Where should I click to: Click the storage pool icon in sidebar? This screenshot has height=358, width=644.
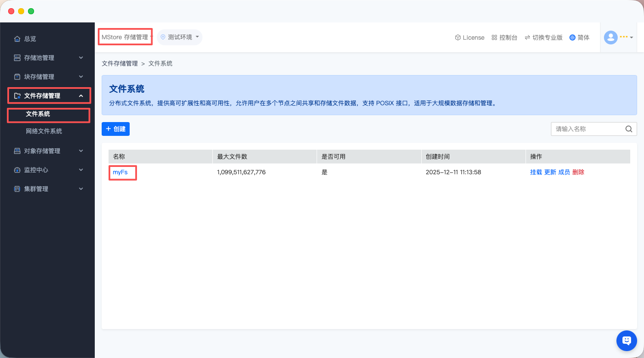click(17, 58)
